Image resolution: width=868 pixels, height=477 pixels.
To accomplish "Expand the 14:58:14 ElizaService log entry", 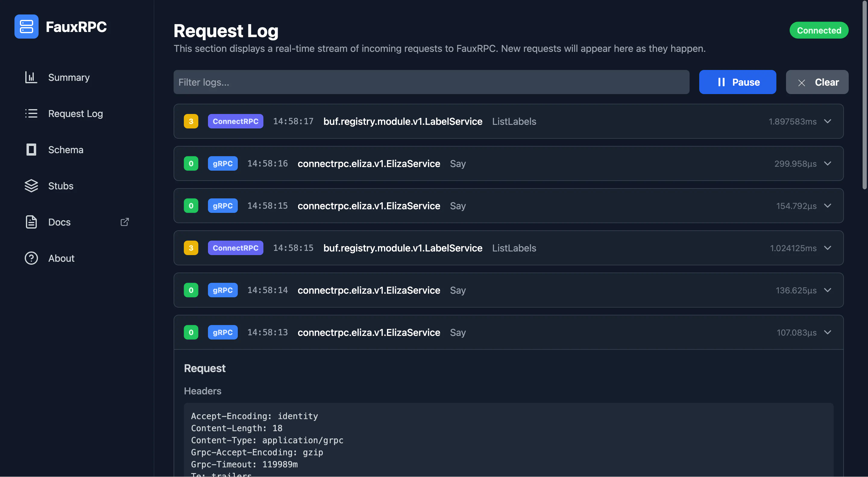I will point(828,290).
